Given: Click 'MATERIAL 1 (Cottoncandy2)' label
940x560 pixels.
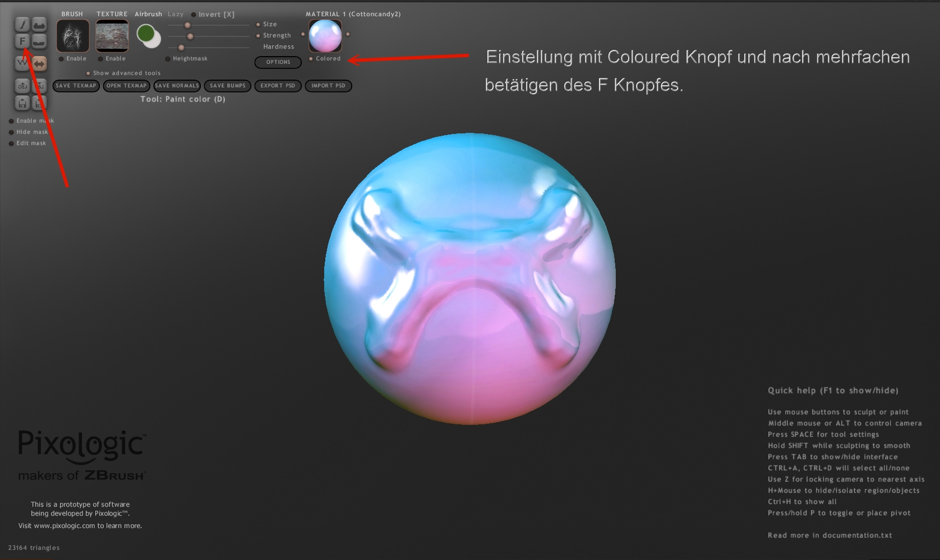Looking at the screenshot, I should click(353, 14).
